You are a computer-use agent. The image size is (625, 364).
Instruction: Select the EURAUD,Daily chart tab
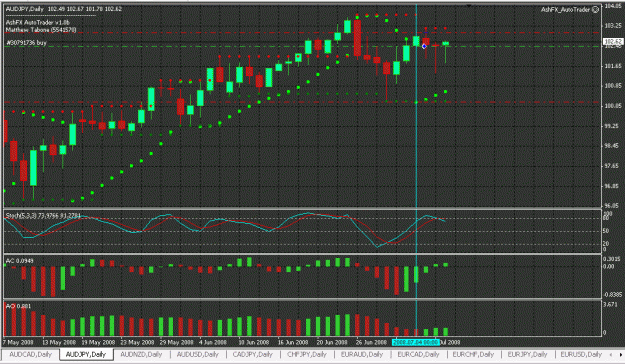point(362,354)
